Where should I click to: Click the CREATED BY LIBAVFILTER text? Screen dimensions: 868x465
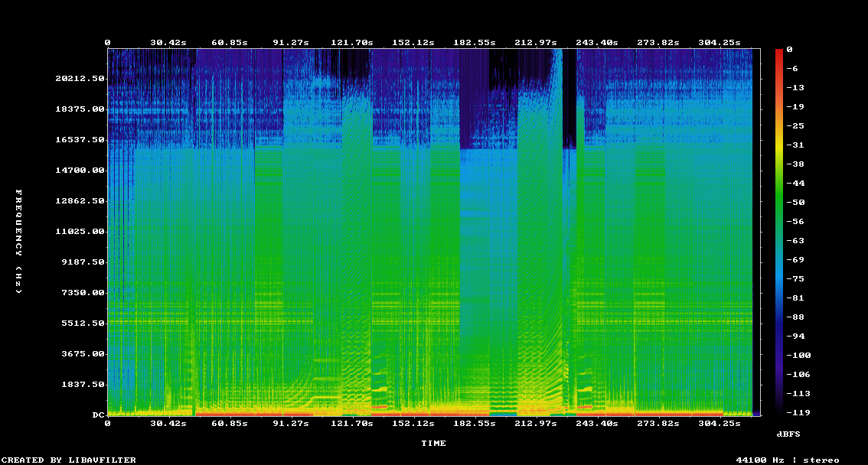coord(69,460)
